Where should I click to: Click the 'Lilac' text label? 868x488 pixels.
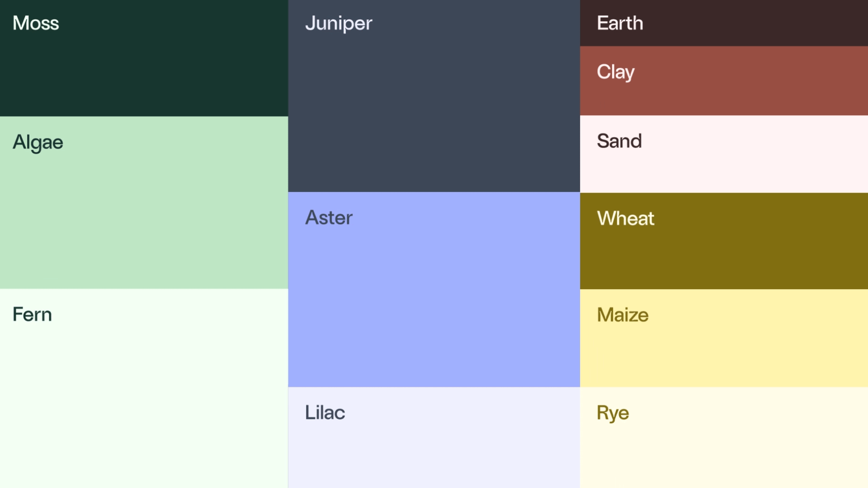(x=325, y=413)
